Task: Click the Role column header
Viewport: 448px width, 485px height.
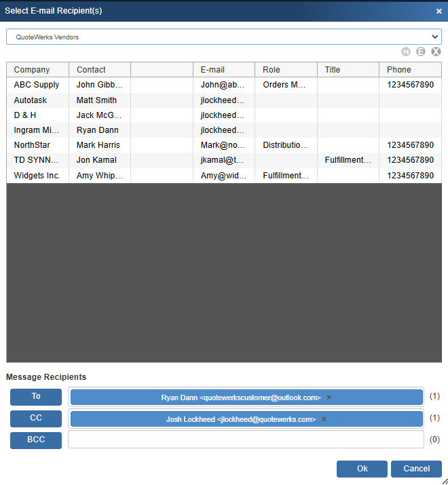Action: [286, 70]
